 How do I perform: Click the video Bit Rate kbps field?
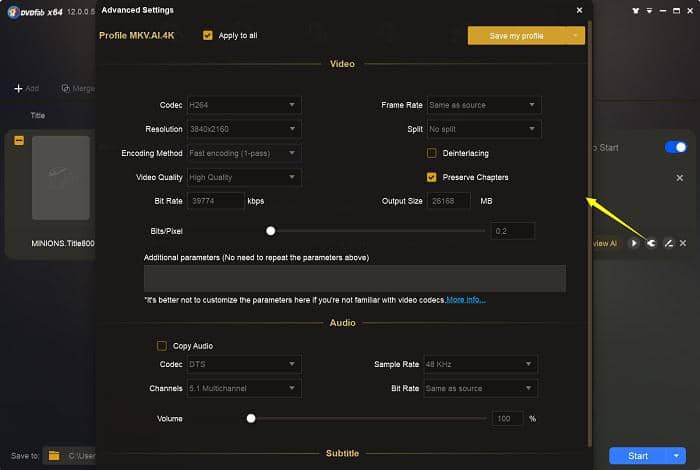[x=216, y=201]
